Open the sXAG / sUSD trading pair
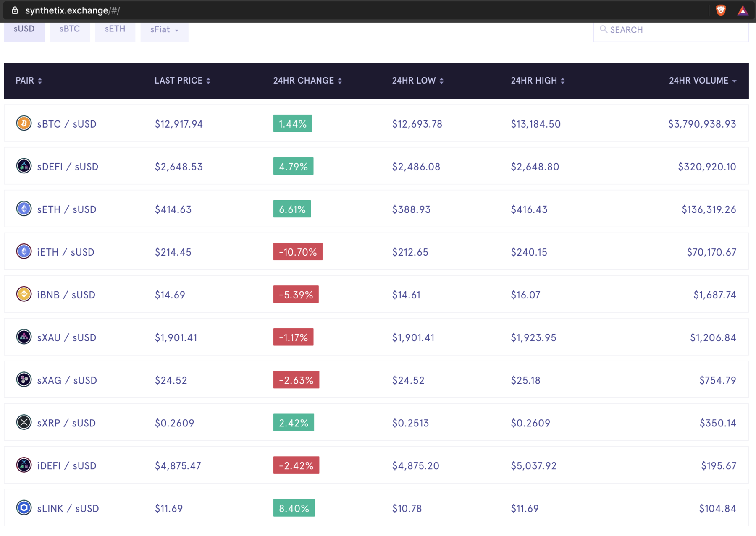Image resolution: width=756 pixels, height=536 pixels. pyautogui.click(x=67, y=380)
